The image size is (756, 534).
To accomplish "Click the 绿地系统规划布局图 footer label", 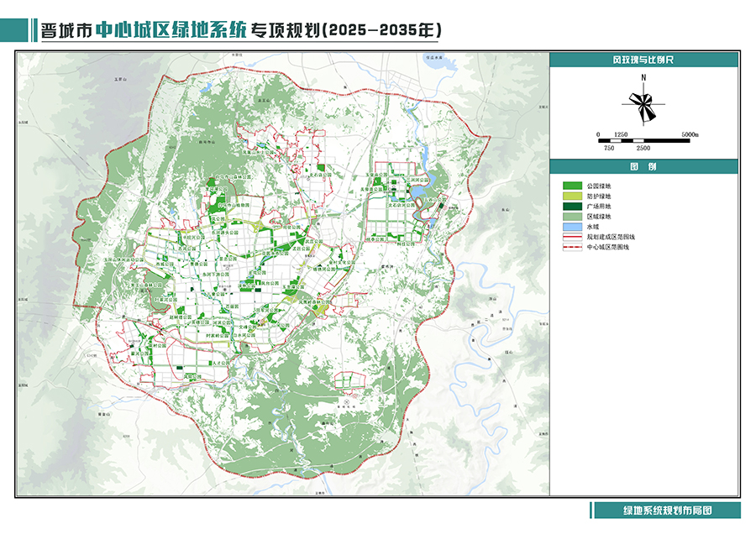I will click(x=667, y=510).
